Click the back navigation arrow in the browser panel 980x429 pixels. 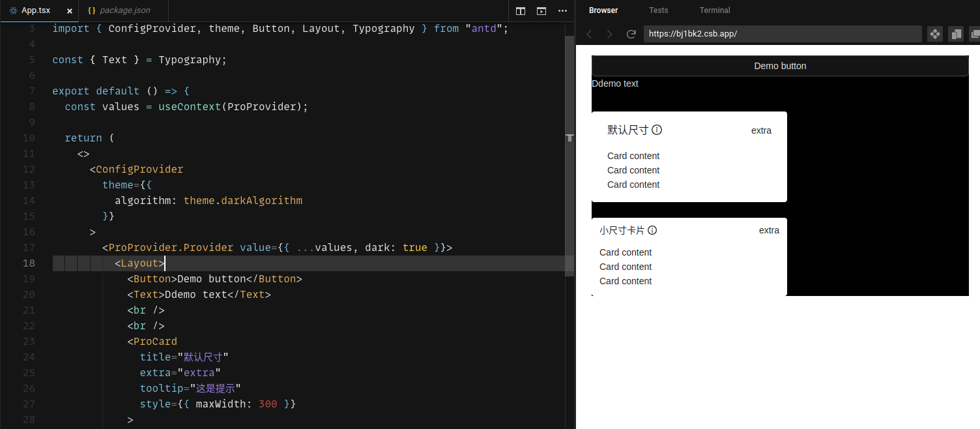[x=590, y=34]
